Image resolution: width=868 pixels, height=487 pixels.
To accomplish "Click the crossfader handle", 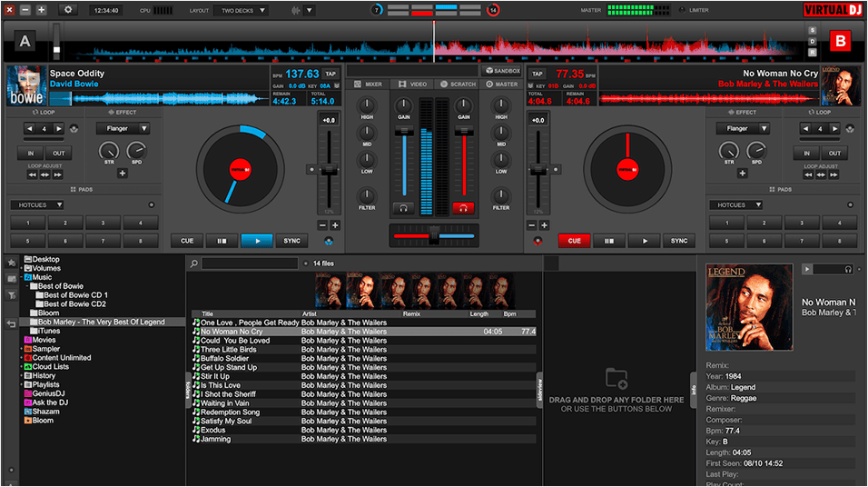I will (434, 235).
